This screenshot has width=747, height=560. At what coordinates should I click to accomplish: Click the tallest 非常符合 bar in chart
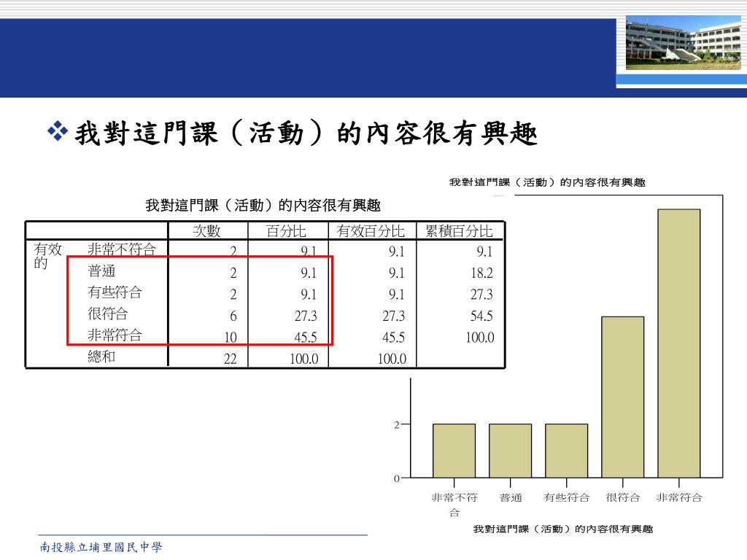click(x=679, y=343)
